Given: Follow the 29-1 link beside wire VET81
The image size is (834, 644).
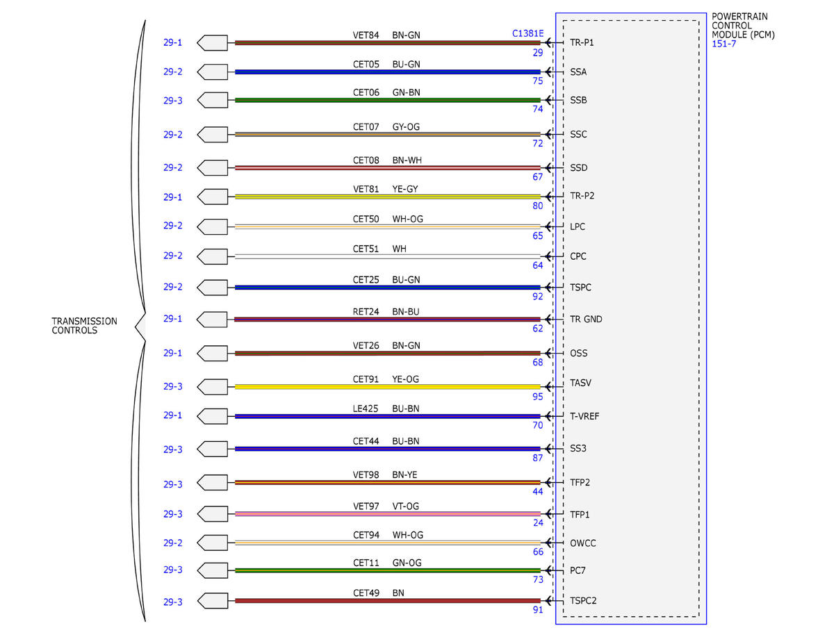Looking at the screenshot, I should 173,197.
